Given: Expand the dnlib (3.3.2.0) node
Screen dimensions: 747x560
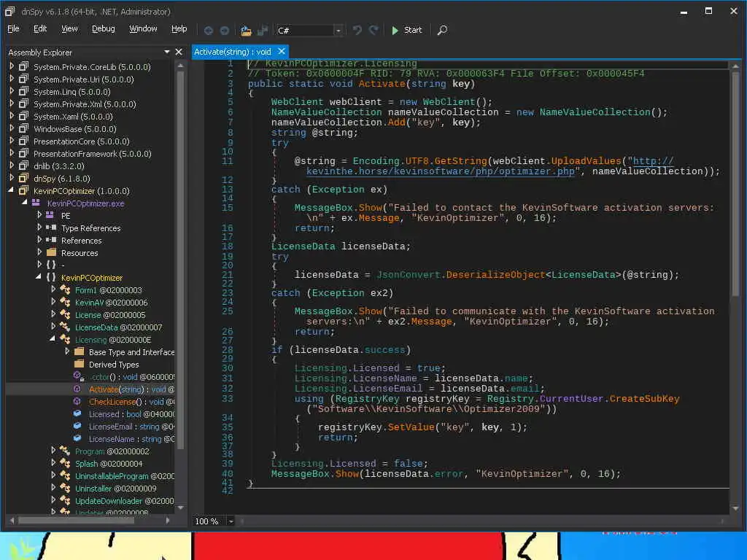Looking at the screenshot, I should pos(12,166).
